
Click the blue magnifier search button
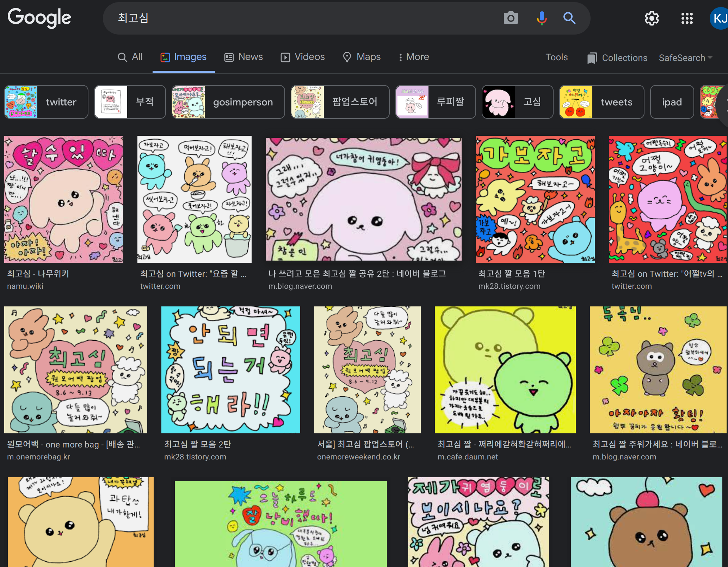[x=569, y=18]
